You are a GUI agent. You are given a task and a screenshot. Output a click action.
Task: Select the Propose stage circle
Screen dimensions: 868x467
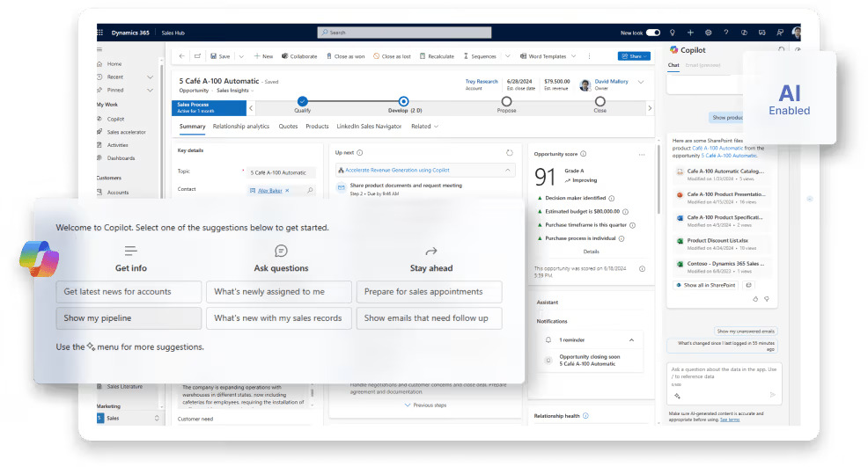506,101
